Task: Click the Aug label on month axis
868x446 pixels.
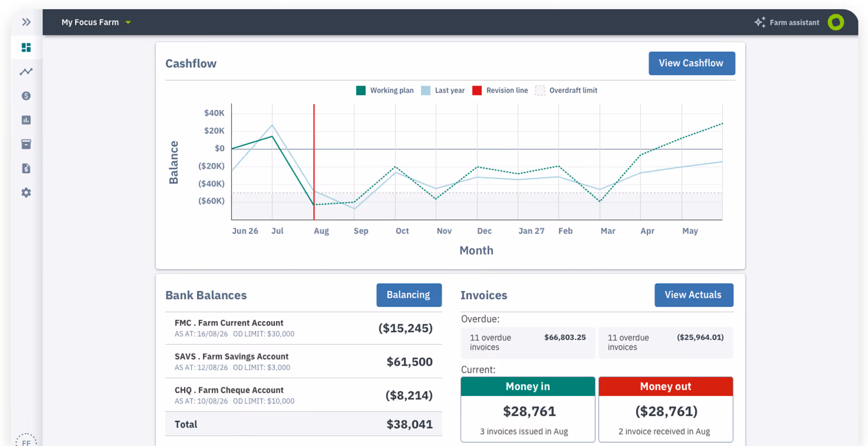Action: (321, 231)
